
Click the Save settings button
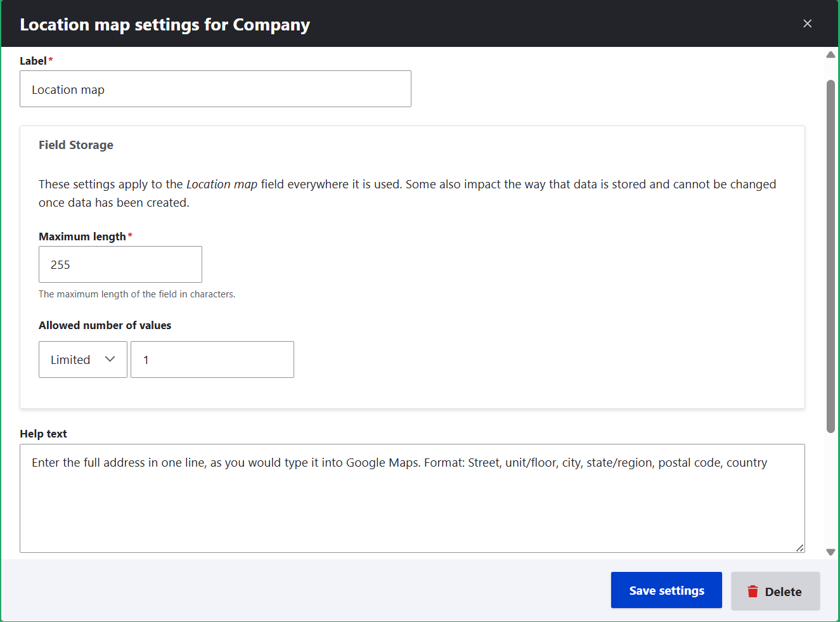point(666,590)
